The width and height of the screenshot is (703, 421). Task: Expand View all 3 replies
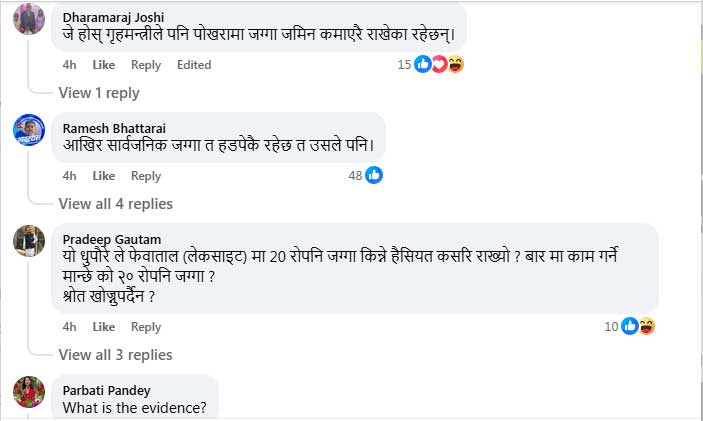click(x=115, y=355)
